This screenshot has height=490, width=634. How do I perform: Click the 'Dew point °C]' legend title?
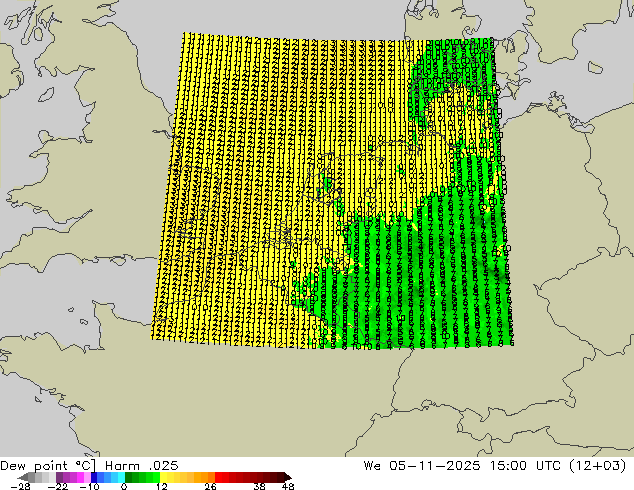pyautogui.click(x=48, y=465)
